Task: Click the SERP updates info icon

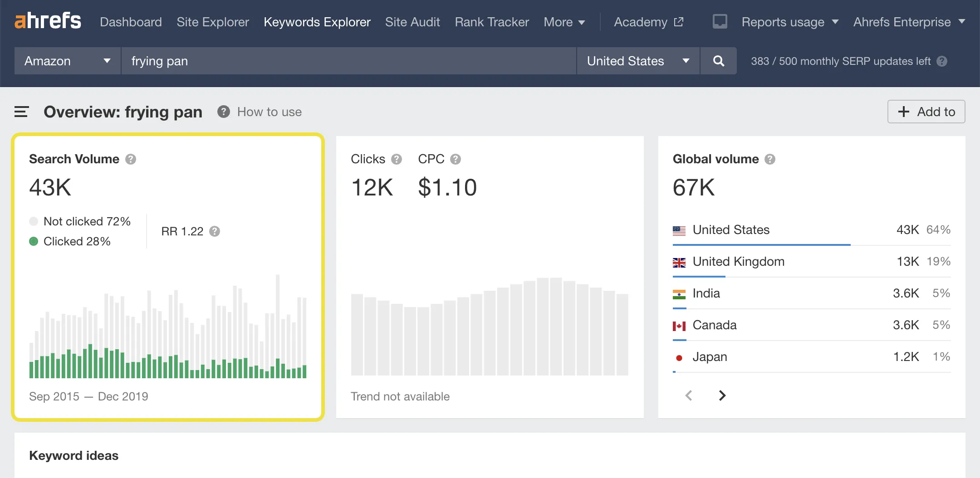Action: (x=942, y=61)
